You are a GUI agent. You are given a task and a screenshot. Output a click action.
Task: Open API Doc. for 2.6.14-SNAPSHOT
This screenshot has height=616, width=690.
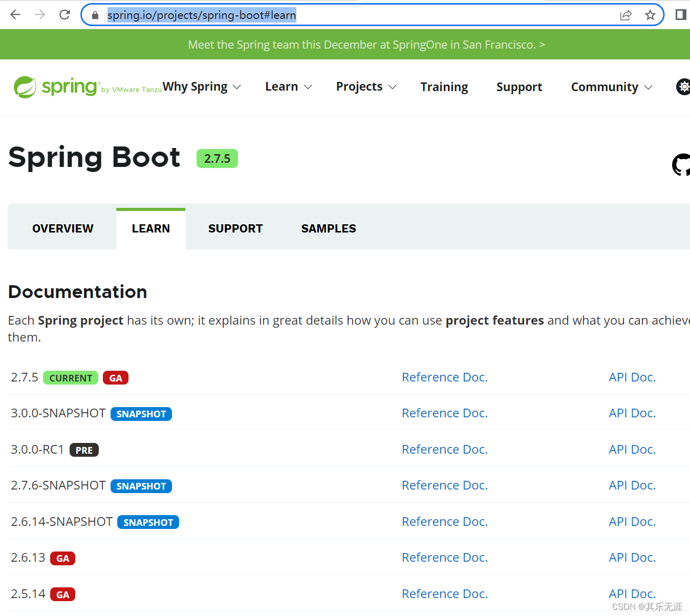pos(632,522)
